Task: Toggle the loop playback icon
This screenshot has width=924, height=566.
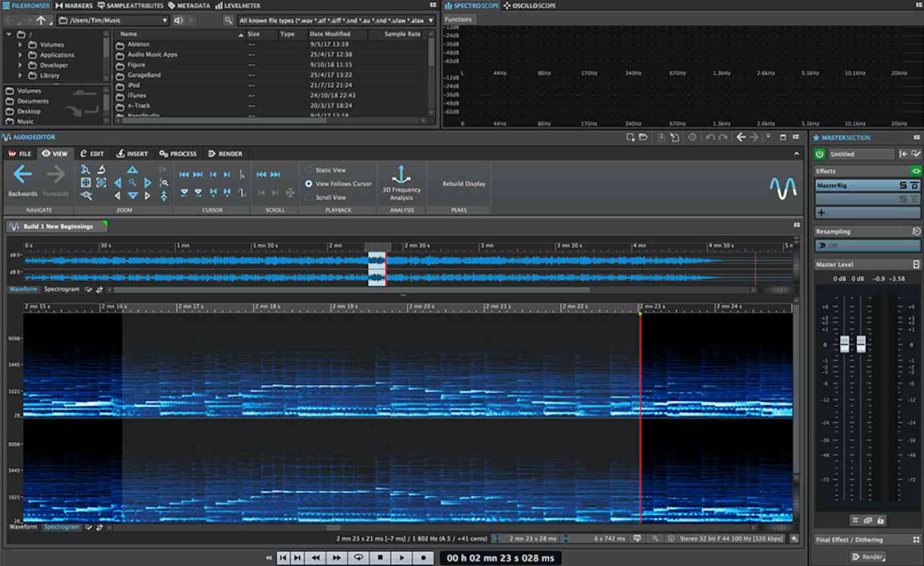Action: pos(358,557)
